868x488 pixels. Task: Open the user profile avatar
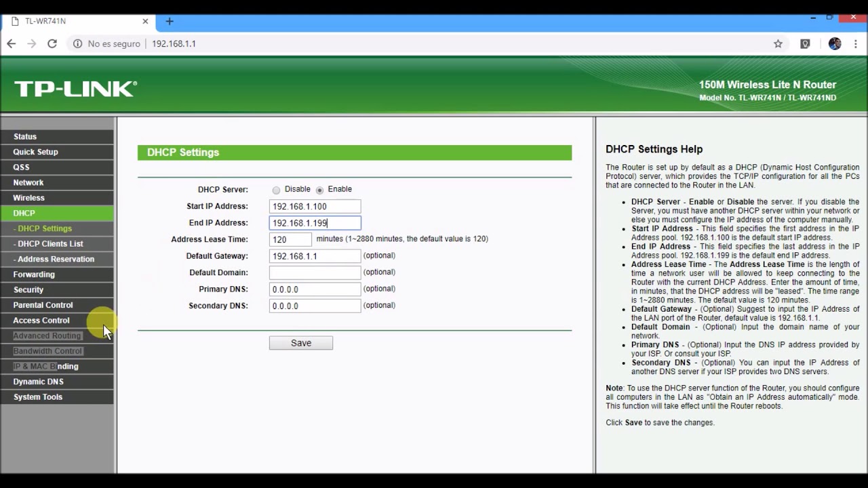[x=835, y=43]
